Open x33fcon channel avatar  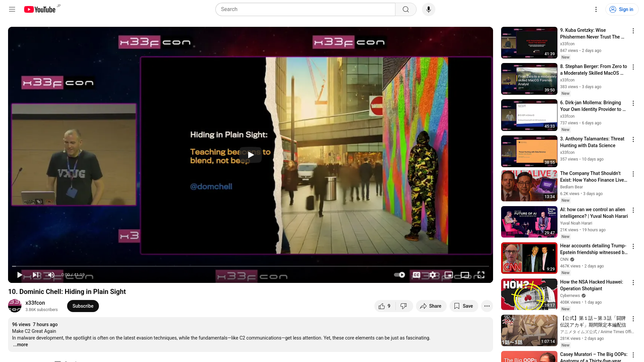pos(15,306)
